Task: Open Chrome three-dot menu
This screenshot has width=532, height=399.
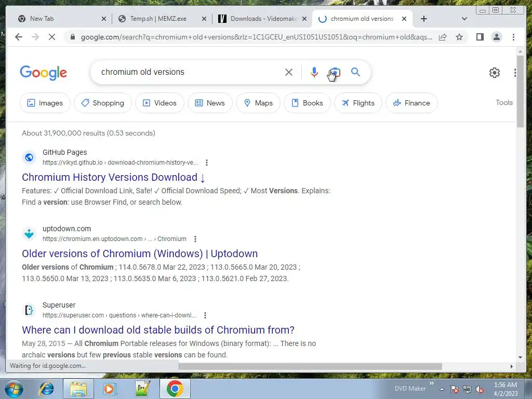Action: click(x=513, y=37)
